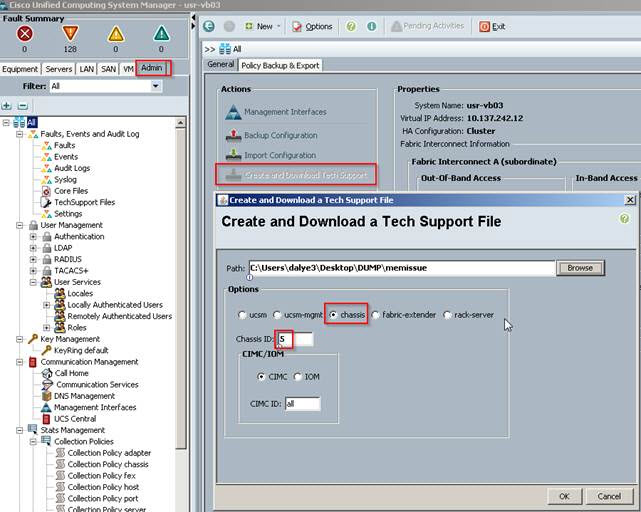
Task: Switch to the Policy Backup & Export tab
Action: point(279,65)
